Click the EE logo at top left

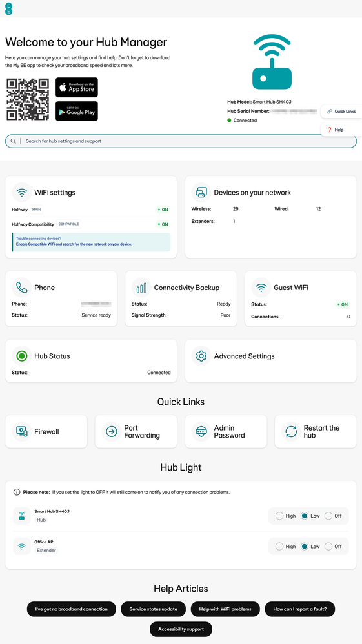(8, 8)
